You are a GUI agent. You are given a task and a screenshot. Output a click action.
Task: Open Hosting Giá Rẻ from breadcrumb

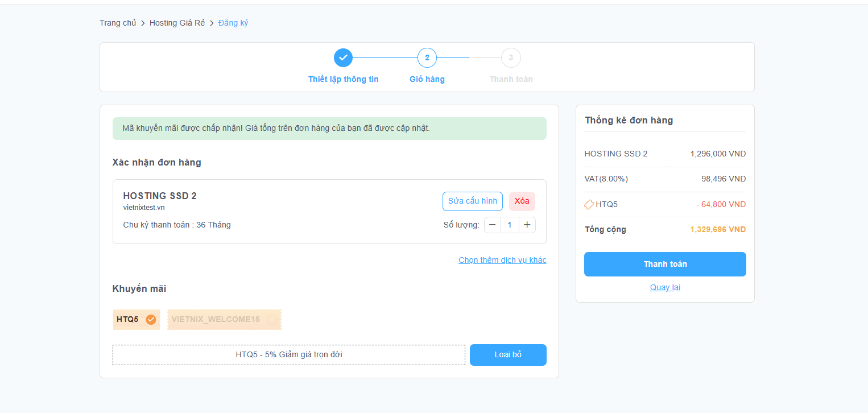pos(177,23)
